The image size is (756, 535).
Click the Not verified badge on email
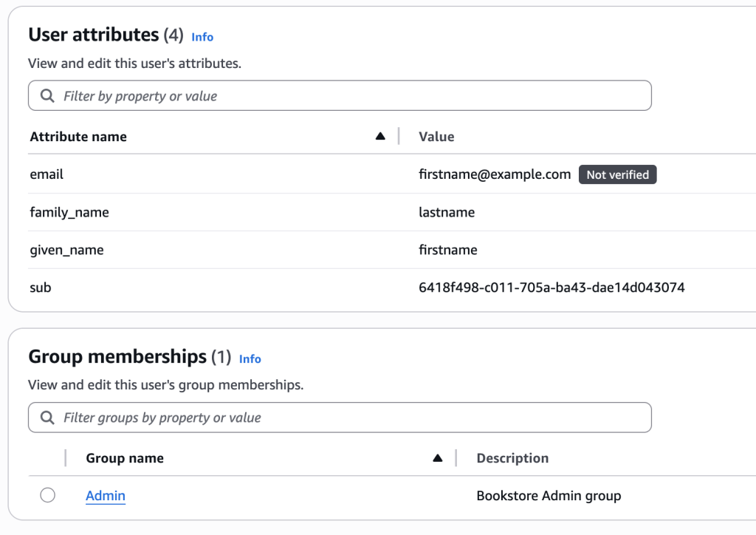point(617,174)
